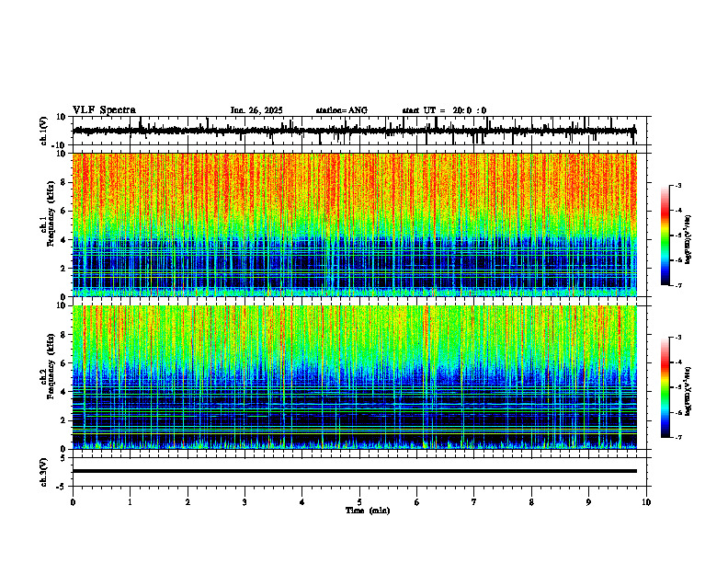Viewport: 728px width, 563px height.
Task: Select time axis tick label '0'
Action: click(73, 502)
